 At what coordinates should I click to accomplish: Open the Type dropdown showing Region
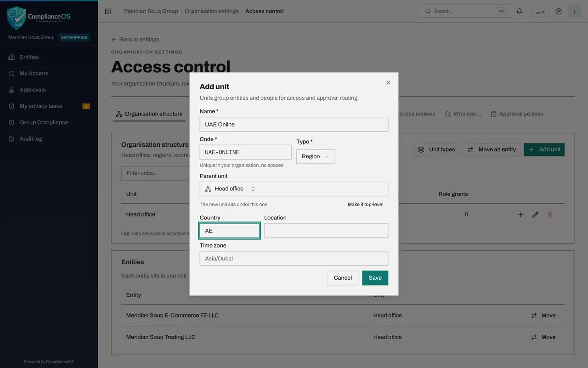click(x=316, y=156)
